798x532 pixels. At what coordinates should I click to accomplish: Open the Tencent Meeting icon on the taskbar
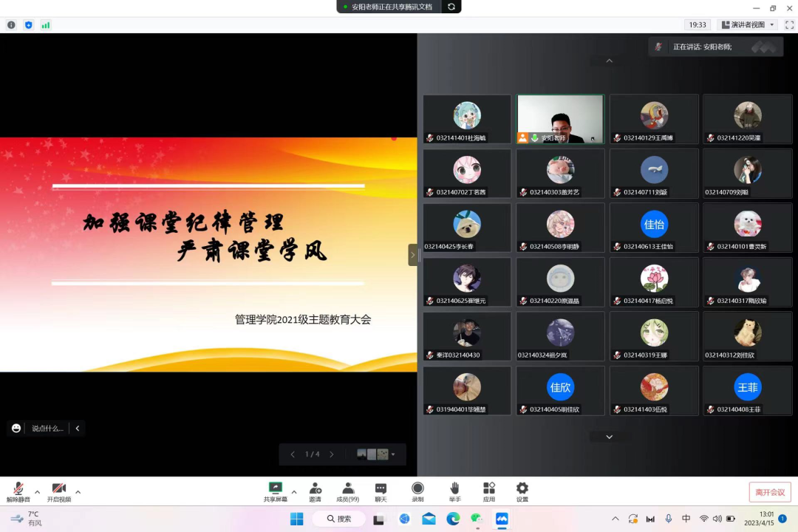coord(502,519)
